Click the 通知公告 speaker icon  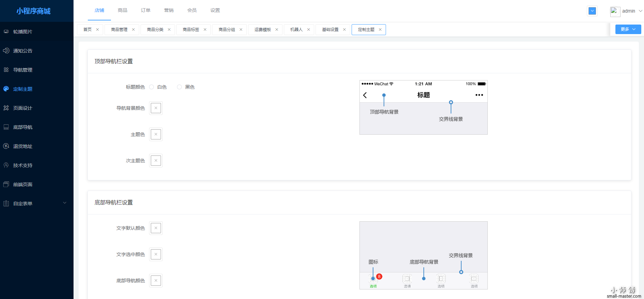click(x=6, y=50)
